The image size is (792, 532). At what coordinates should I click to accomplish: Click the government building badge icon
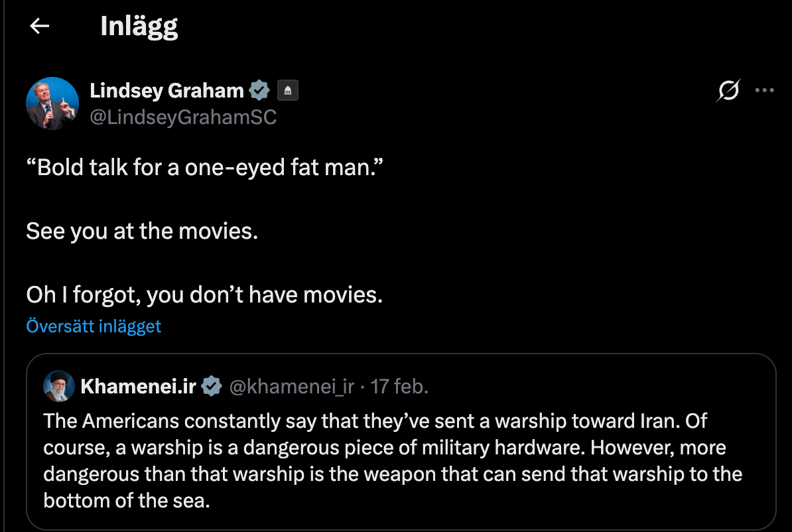[x=287, y=91]
